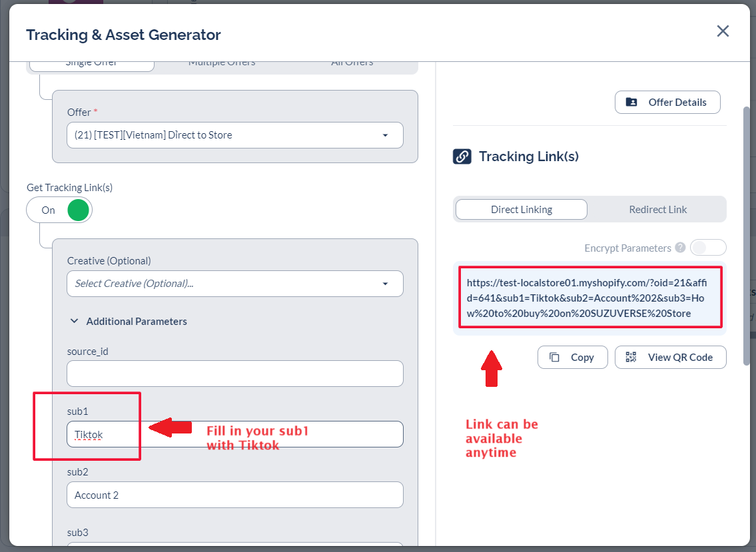Toggle off Get Tracking Link(s) switch
The height and width of the screenshot is (552, 756).
click(59, 210)
